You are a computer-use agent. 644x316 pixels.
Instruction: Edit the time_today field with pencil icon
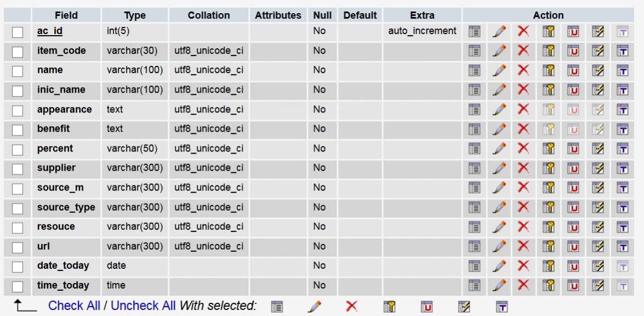tap(498, 285)
